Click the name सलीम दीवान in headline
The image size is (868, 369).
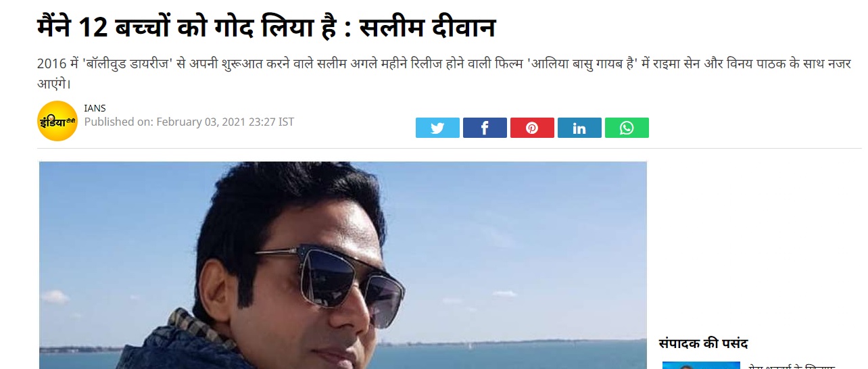point(427,28)
